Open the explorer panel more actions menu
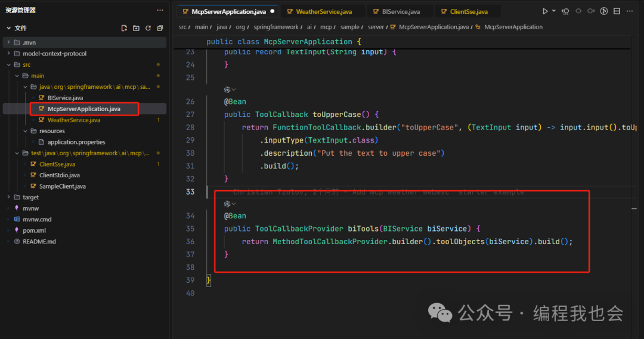Image resolution: width=644 pixels, height=339 pixels. click(160, 10)
